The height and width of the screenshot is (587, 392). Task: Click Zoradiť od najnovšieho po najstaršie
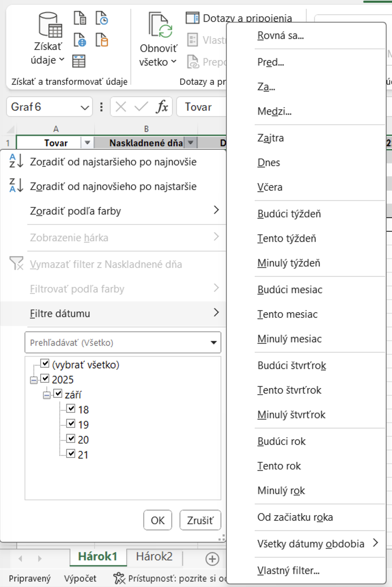click(113, 186)
